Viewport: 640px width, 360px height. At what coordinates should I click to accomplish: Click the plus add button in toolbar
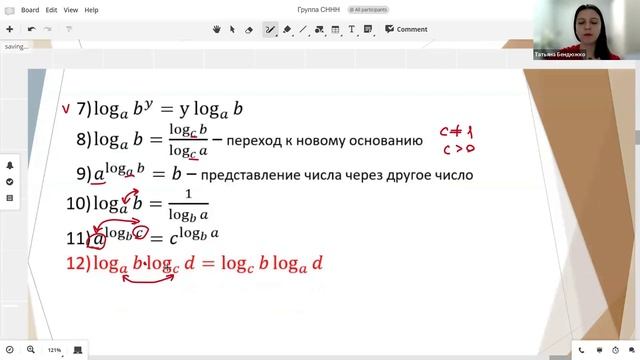(9, 29)
